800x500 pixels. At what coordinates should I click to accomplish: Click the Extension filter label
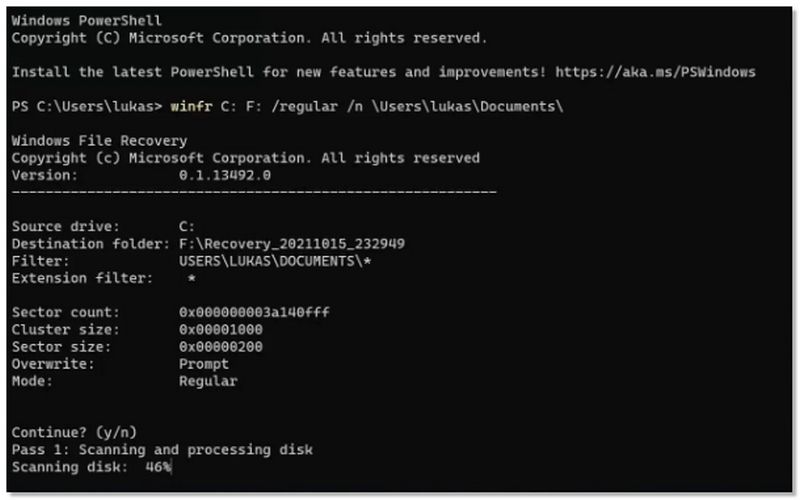[78, 278]
